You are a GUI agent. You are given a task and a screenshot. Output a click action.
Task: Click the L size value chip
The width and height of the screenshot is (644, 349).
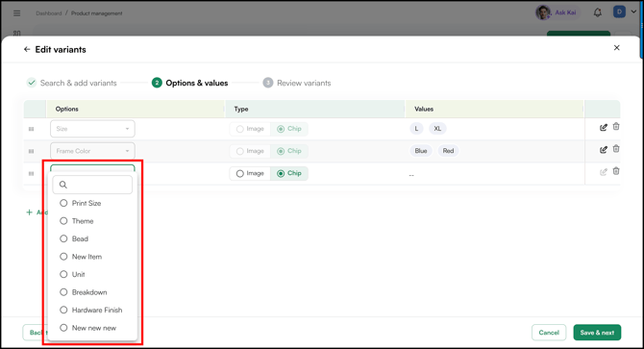click(416, 129)
